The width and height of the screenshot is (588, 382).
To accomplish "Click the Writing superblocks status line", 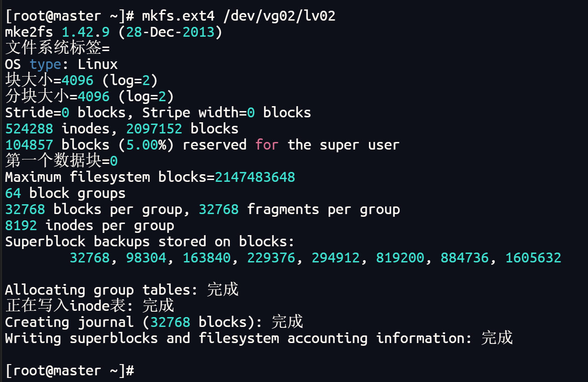I will [259, 339].
